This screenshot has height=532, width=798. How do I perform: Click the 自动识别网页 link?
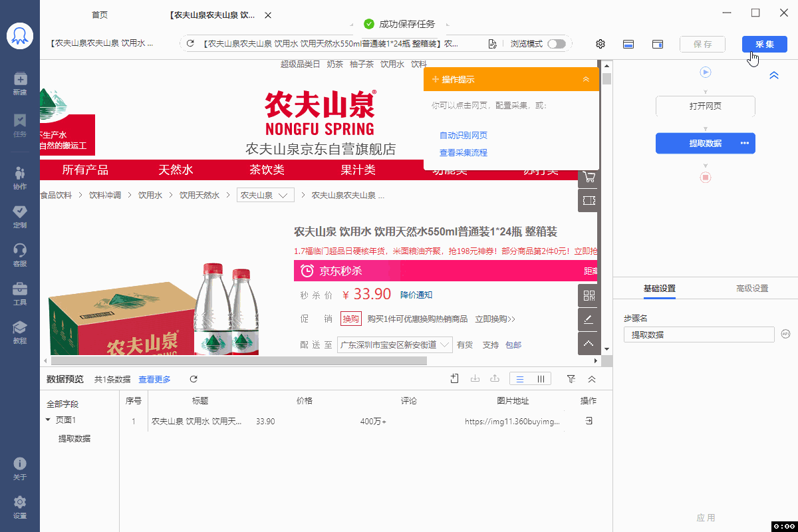464,135
